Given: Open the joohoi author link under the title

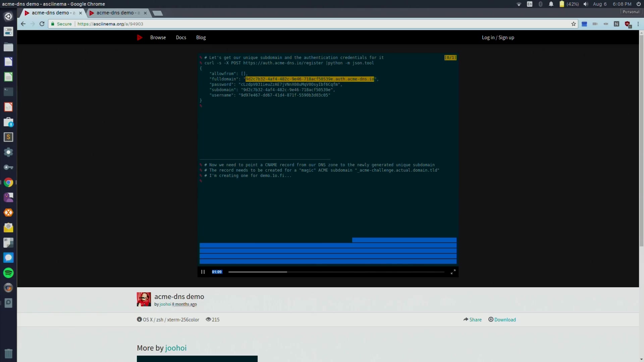Looking at the screenshot, I should pos(165,304).
